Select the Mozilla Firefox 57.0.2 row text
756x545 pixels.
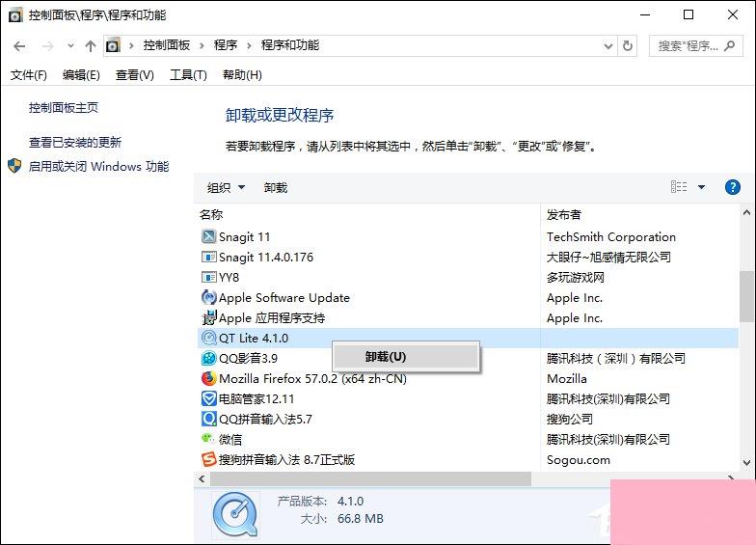point(312,378)
